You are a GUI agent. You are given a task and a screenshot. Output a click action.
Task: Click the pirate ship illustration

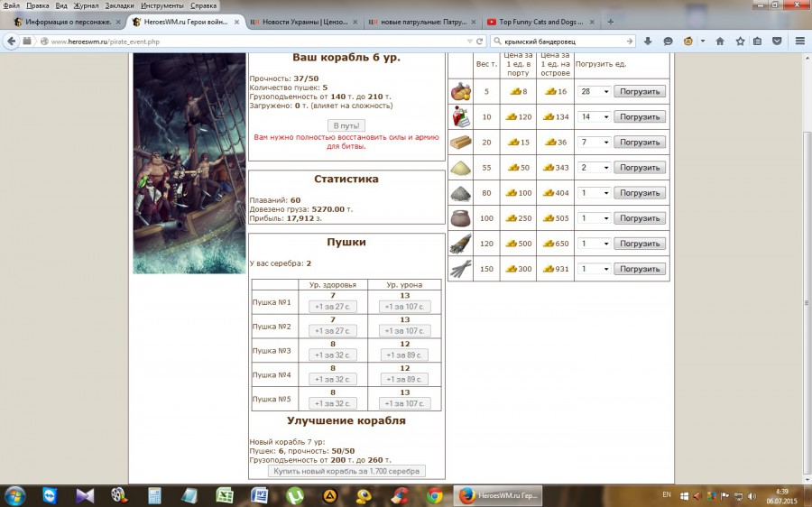(x=189, y=163)
